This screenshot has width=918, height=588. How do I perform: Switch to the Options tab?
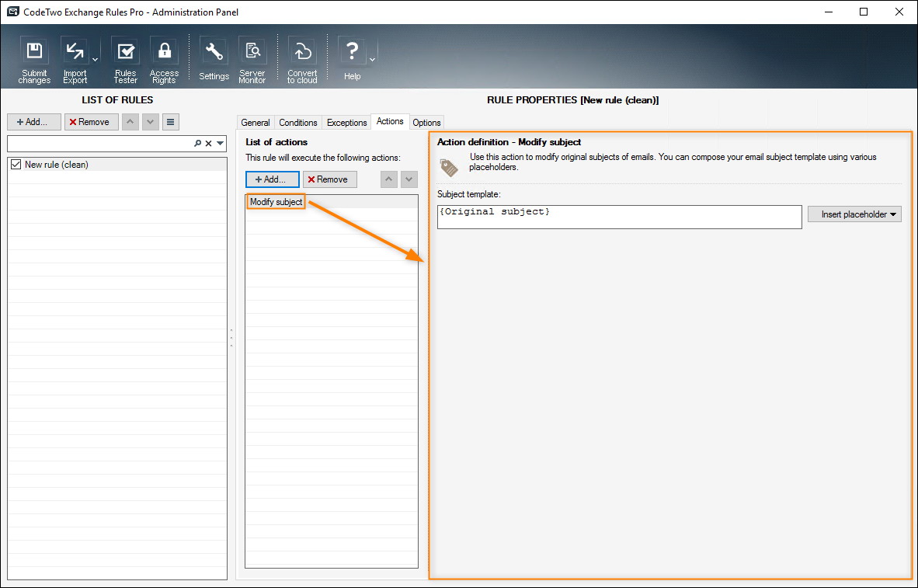[x=426, y=123]
